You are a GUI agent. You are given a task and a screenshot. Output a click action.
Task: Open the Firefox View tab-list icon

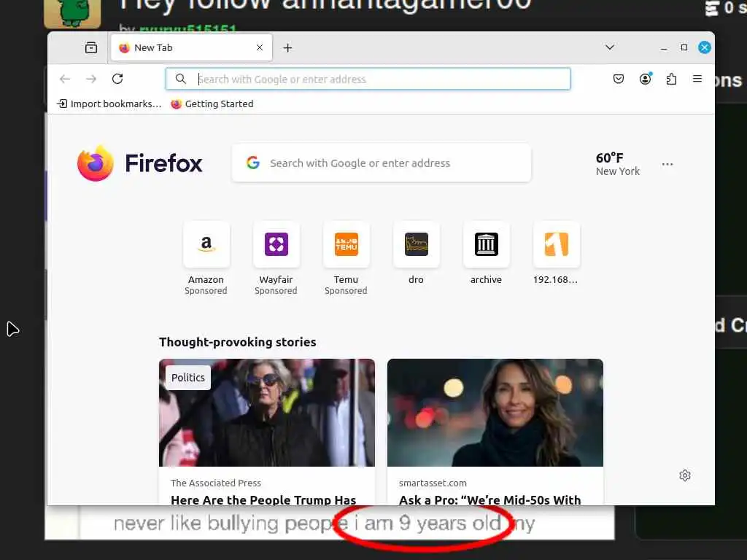point(91,47)
